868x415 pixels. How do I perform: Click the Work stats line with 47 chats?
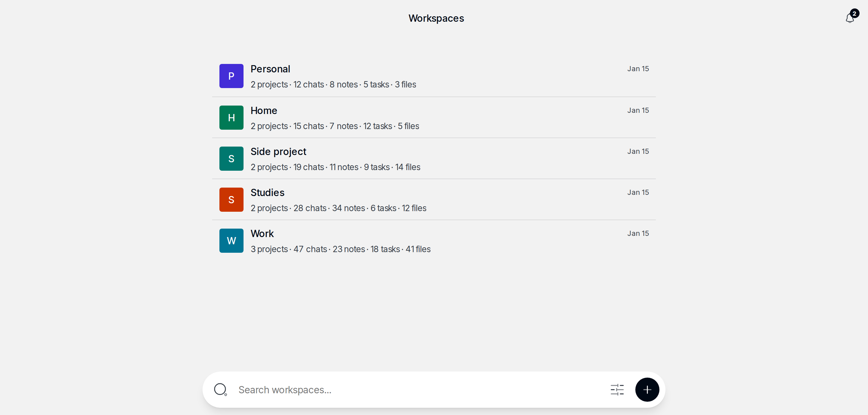pyautogui.click(x=340, y=249)
